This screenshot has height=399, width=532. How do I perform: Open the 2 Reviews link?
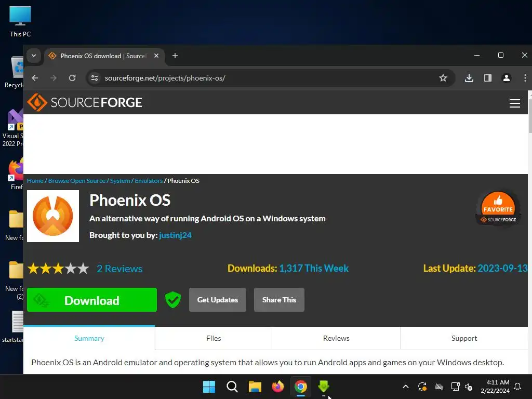(119, 269)
